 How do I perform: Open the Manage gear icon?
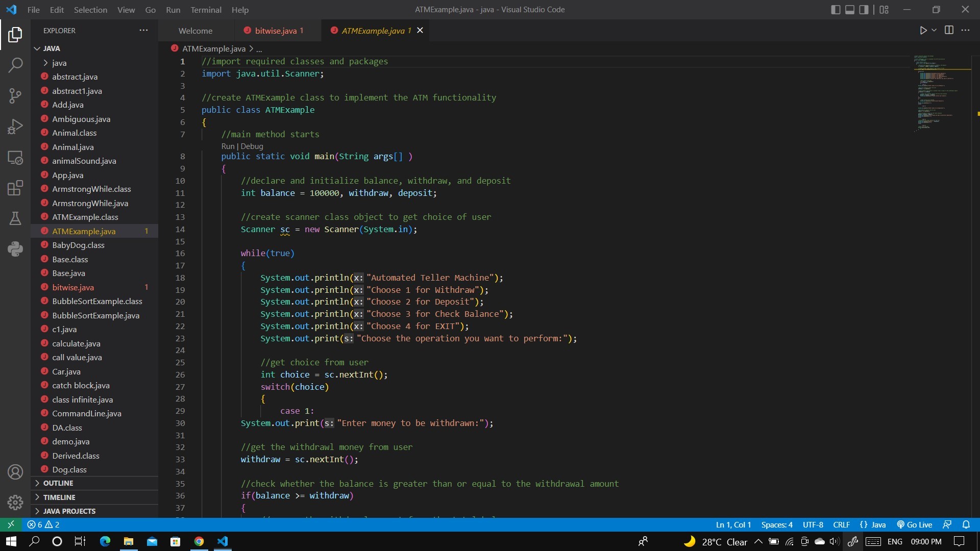[15, 503]
